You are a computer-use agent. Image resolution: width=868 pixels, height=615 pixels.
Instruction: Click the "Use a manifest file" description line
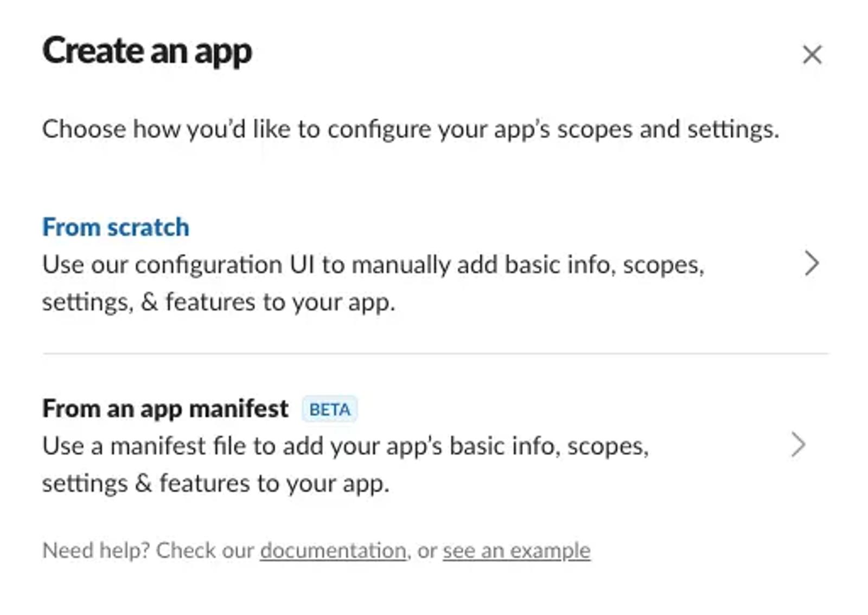click(346, 447)
